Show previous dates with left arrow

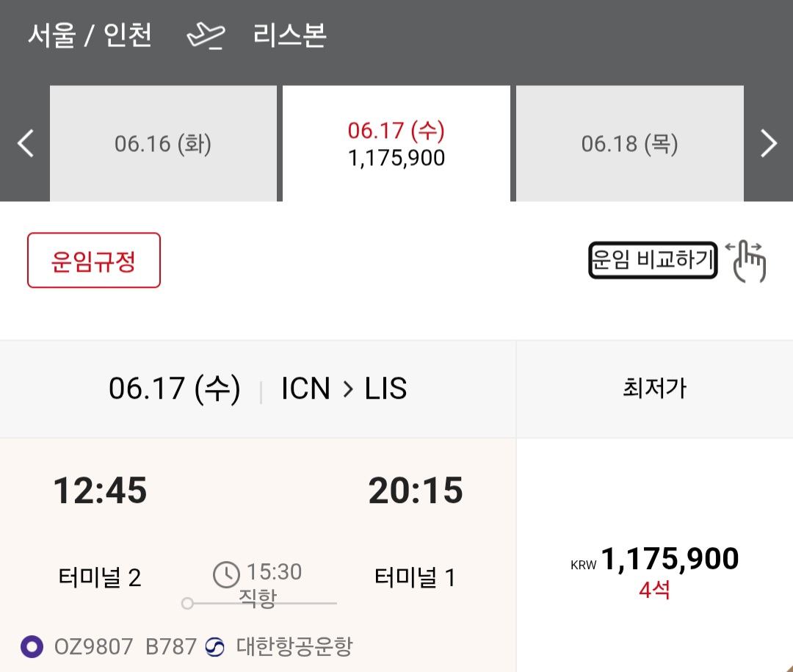click(26, 143)
